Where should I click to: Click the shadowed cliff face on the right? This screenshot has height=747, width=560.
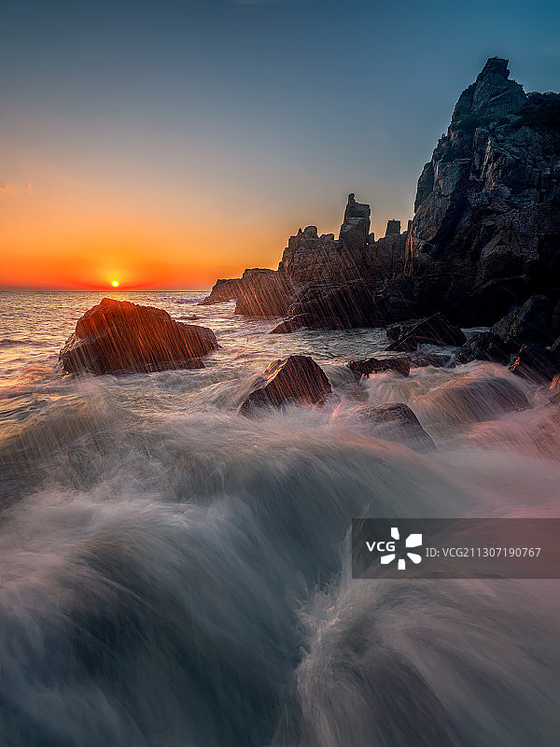click(x=485, y=215)
